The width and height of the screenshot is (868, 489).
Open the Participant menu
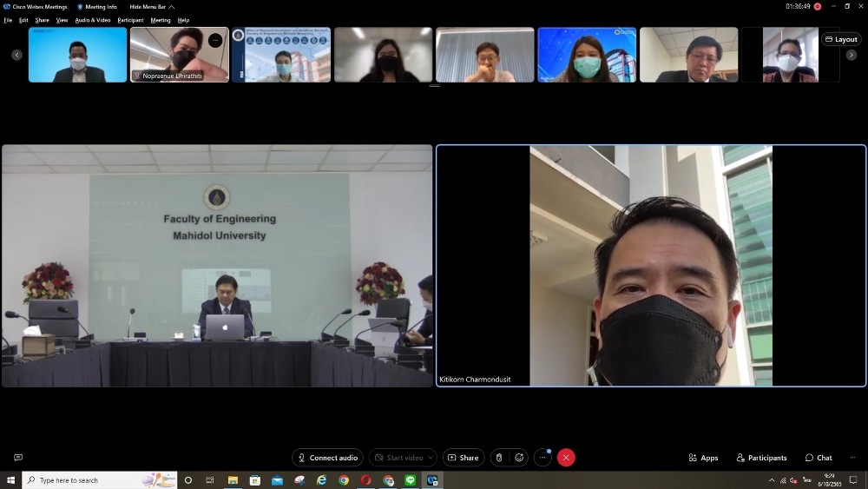(x=130, y=20)
